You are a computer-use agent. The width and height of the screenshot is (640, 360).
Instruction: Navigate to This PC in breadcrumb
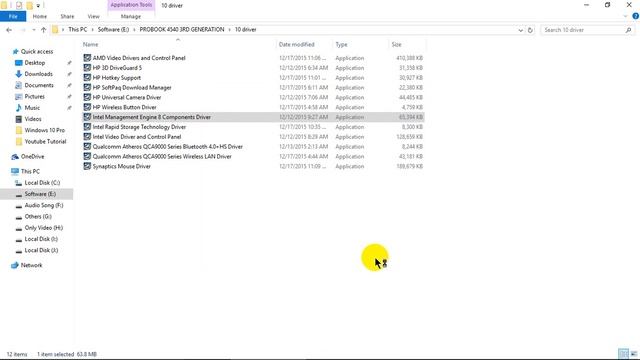click(x=78, y=30)
